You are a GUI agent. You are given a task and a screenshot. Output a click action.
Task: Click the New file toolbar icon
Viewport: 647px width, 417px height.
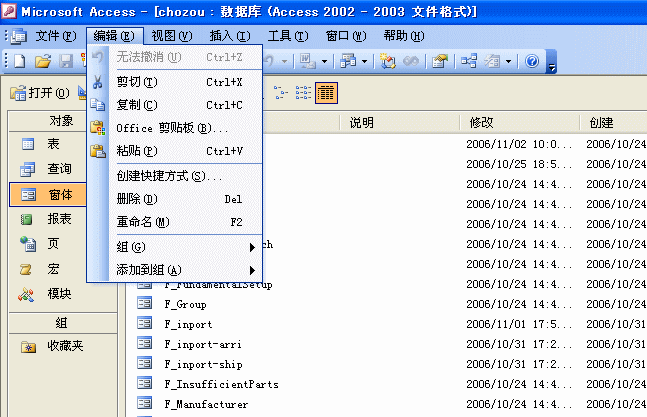19,62
